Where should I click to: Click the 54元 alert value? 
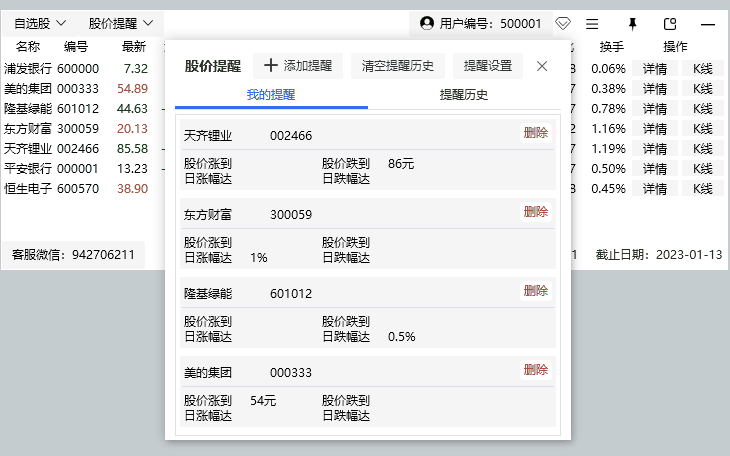[263, 401]
